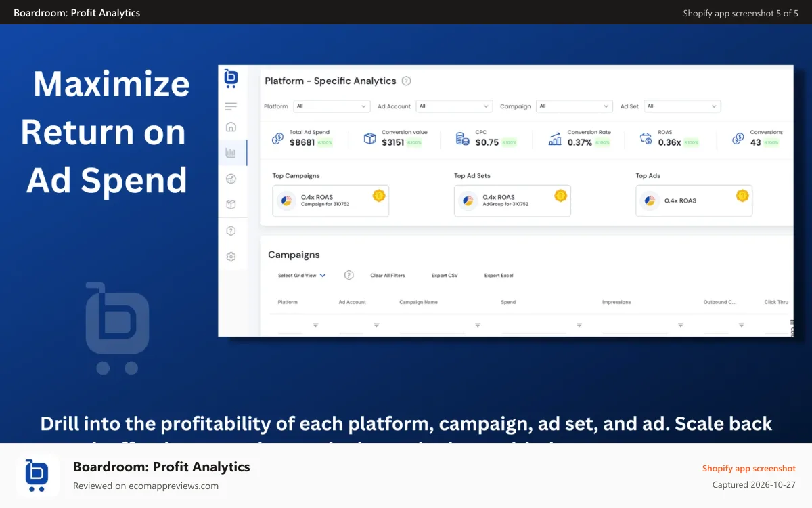Open filter icon under Impressions column

(681, 325)
